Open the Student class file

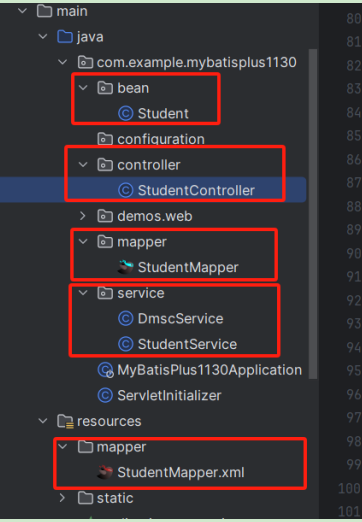pos(163,114)
